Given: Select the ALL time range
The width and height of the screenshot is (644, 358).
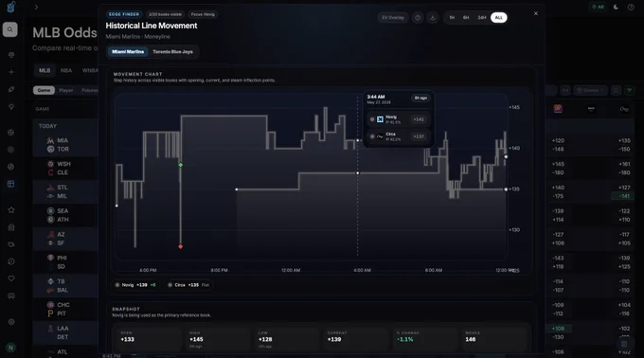Looking at the screenshot, I should click(498, 18).
